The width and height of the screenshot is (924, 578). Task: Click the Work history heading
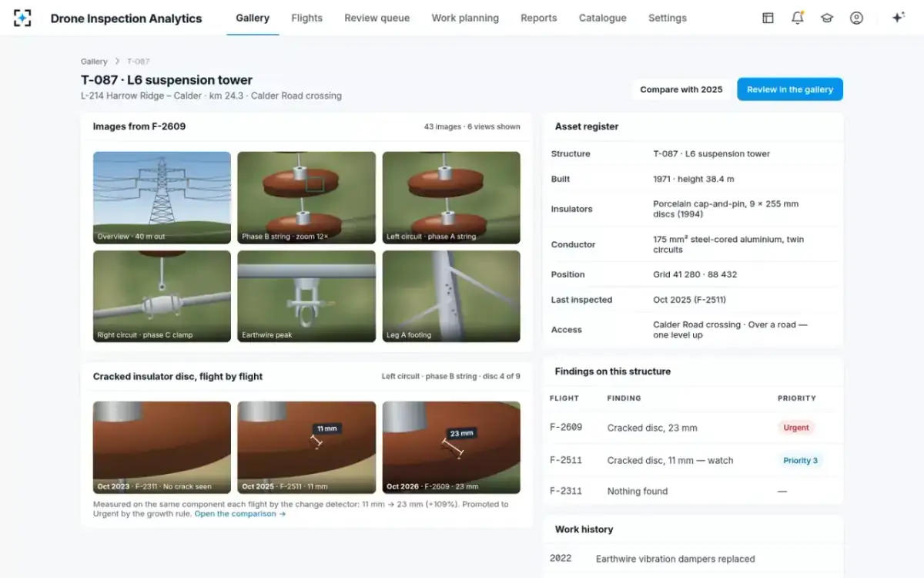[x=584, y=529]
